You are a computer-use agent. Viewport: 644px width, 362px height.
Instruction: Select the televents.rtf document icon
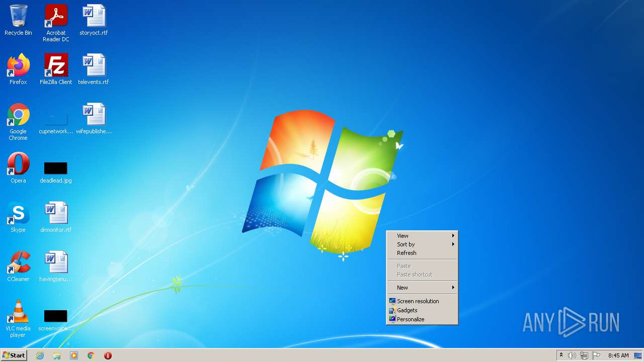pos(94,69)
